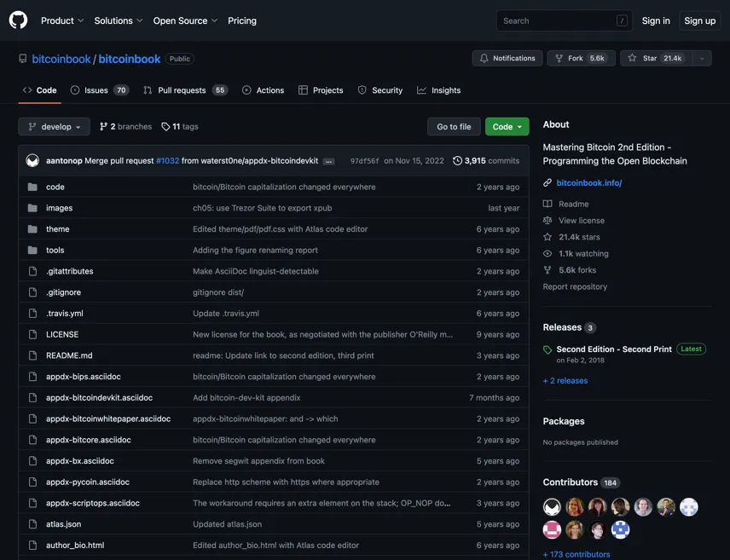Open the Solutions dropdown menu

click(119, 20)
